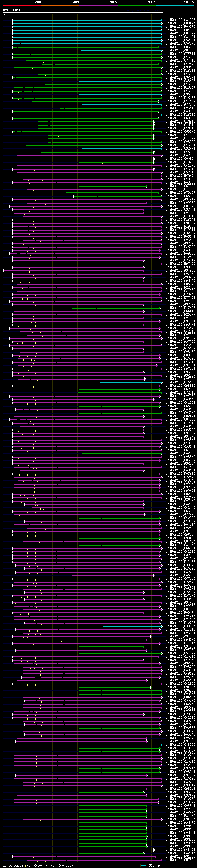The height and width of the screenshot is (868, 197).
Task: Select the UniRef100_P00869 label
Action: pyautogui.click(x=180, y=355)
